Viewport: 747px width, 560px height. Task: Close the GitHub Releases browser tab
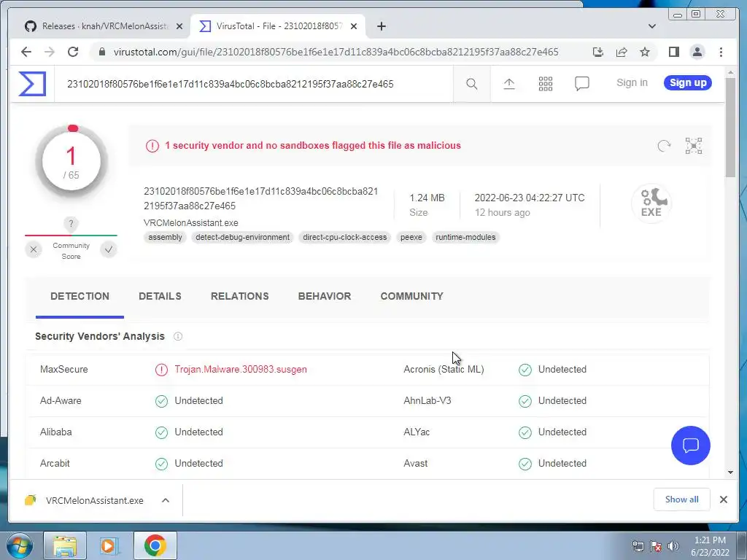point(179,26)
